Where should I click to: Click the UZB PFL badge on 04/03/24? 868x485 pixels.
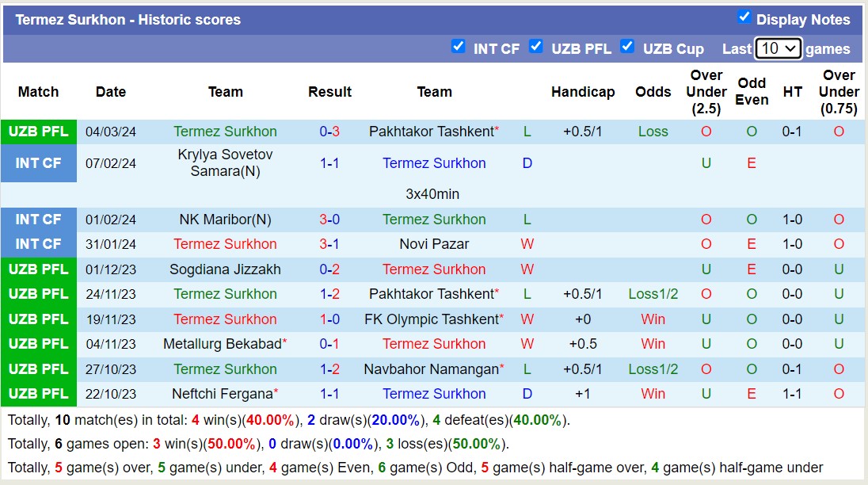click(39, 132)
